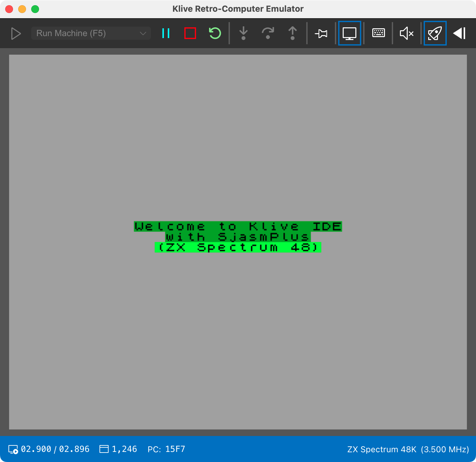Open the Run Machine (F5) dropdown
This screenshot has width=476, height=462.
91,33
